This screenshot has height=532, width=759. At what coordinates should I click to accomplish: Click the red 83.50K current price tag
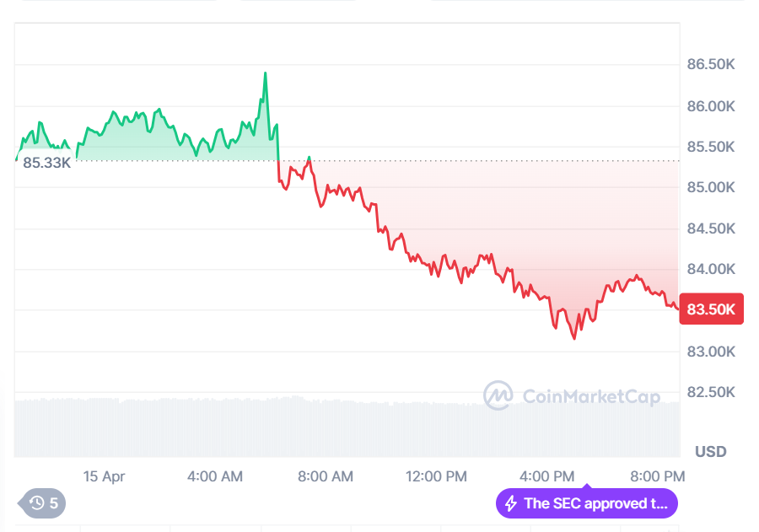pos(711,309)
